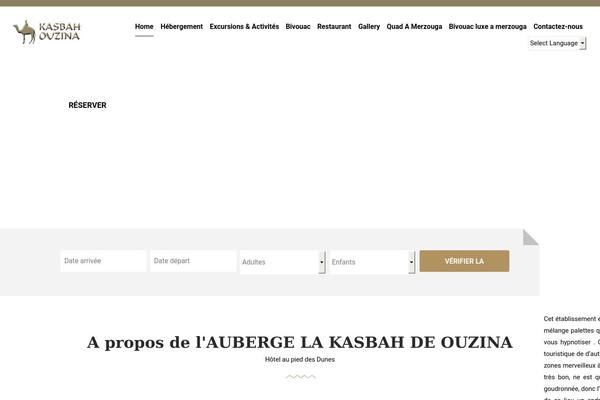Click the Kasbah Ouzina camel logo
The image size is (600, 400).
(x=47, y=32)
